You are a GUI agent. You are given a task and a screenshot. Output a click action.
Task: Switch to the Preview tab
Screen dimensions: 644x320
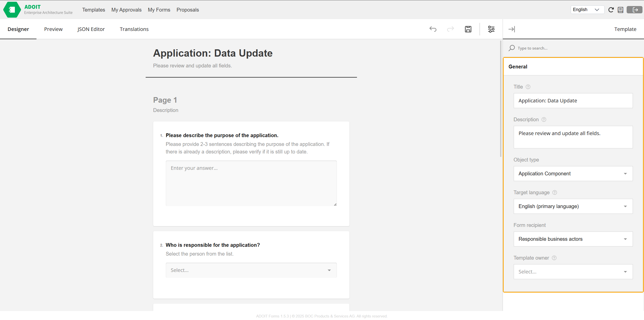coord(53,29)
